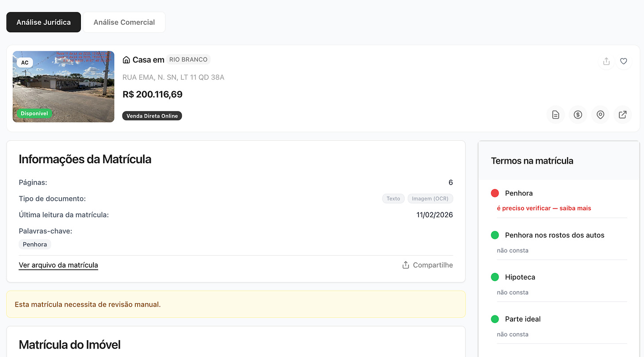Screen dimensions: 644x357
Task: Click the house icon beside Casa em
Action: click(126, 60)
